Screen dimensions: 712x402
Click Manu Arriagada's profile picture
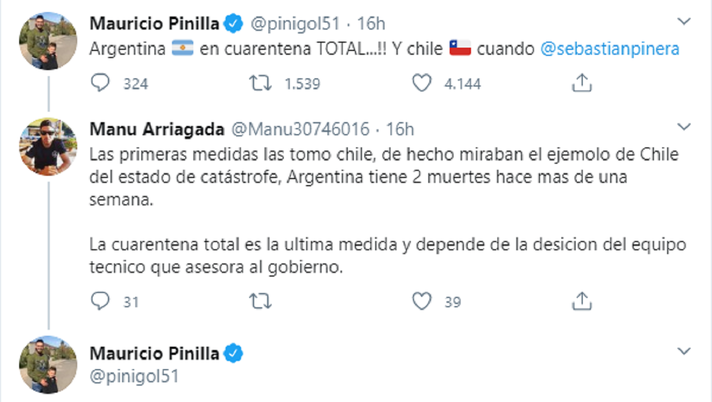[46, 146]
